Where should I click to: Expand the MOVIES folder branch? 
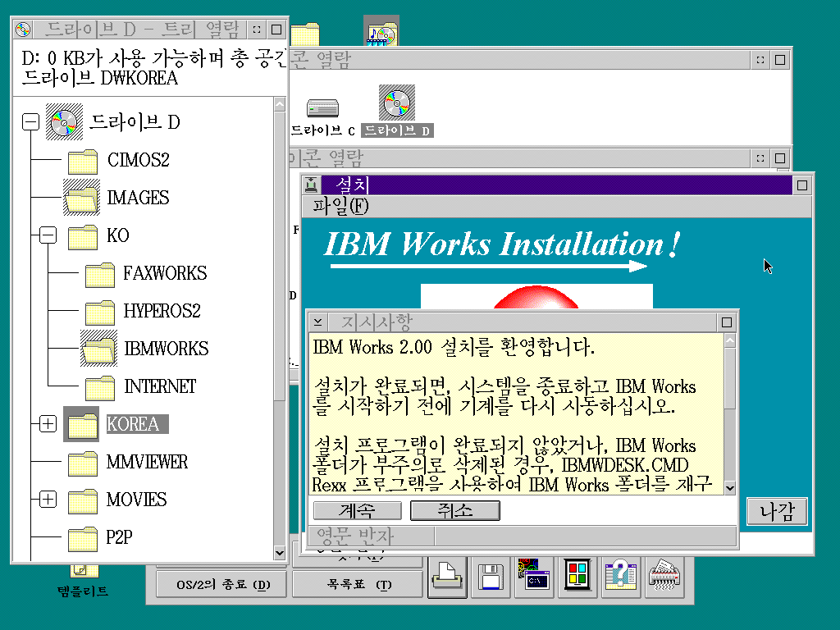point(48,500)
